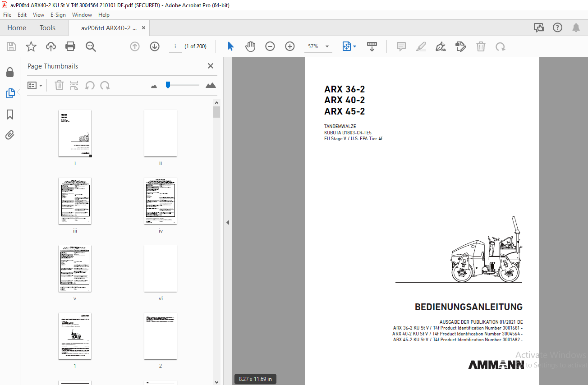
Task: Select page vi thumbnail
Action: coord(161,269)
